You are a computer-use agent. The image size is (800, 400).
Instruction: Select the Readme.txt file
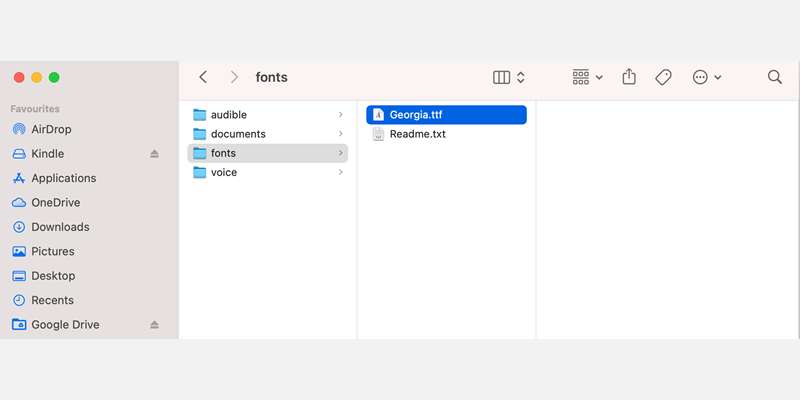pyautogui.click(x=417, y=134)
